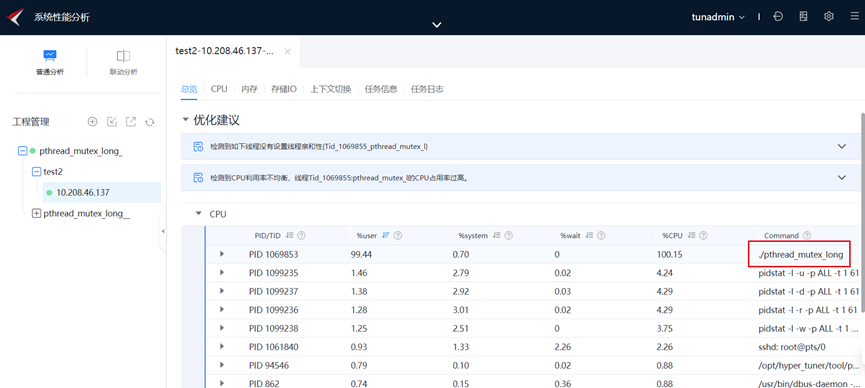Open 普通分析 (normal analysis) mode
The image size is (865, 388).
pyautogui.click(x=50, y=62)
